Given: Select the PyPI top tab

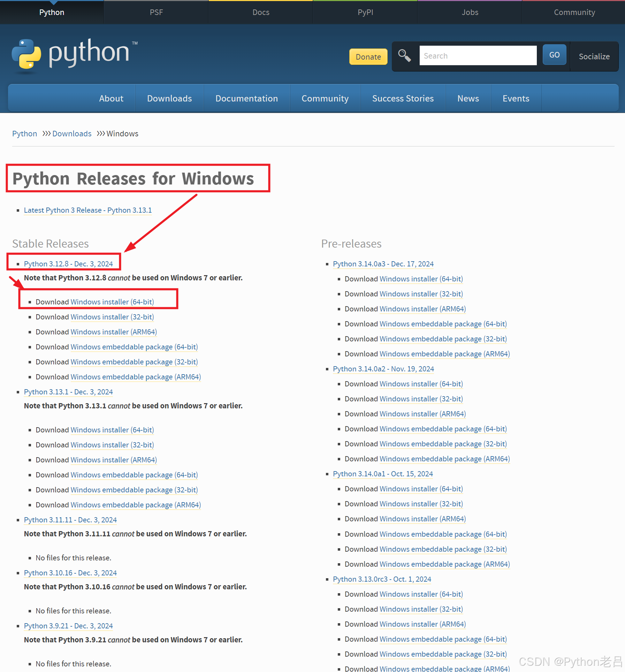Looking at the screenshot, I should (x=365, y=12).
